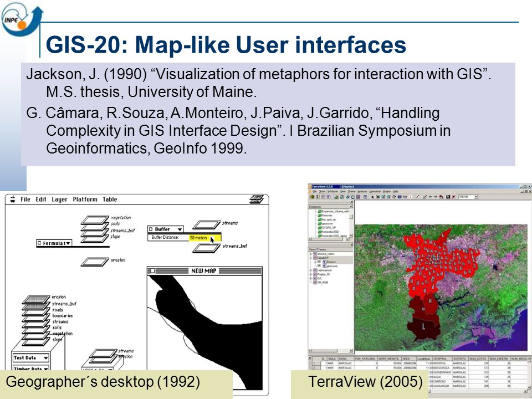Click the database icon that starts the TerraView toolbar
Viewport: 532px width, 399px height.
tap(312, 197)
